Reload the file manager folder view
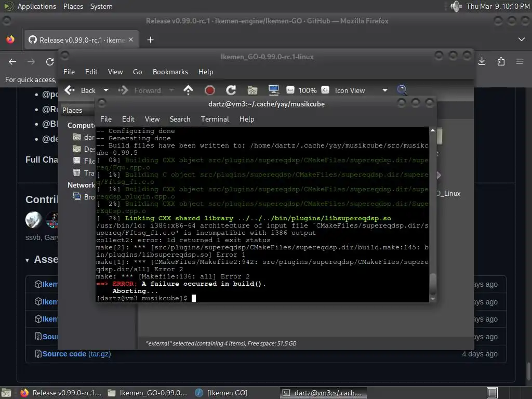 (231, 90)
